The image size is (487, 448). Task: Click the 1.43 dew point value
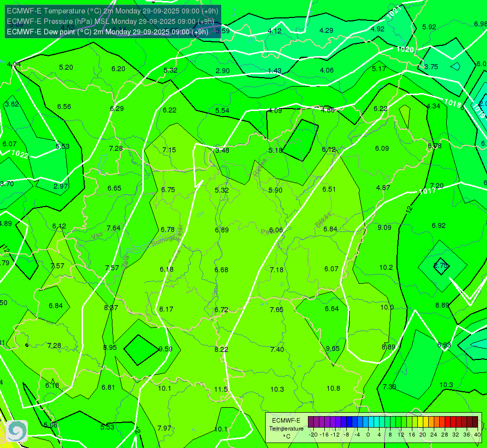pyautogui.click(x=275, y=71)
